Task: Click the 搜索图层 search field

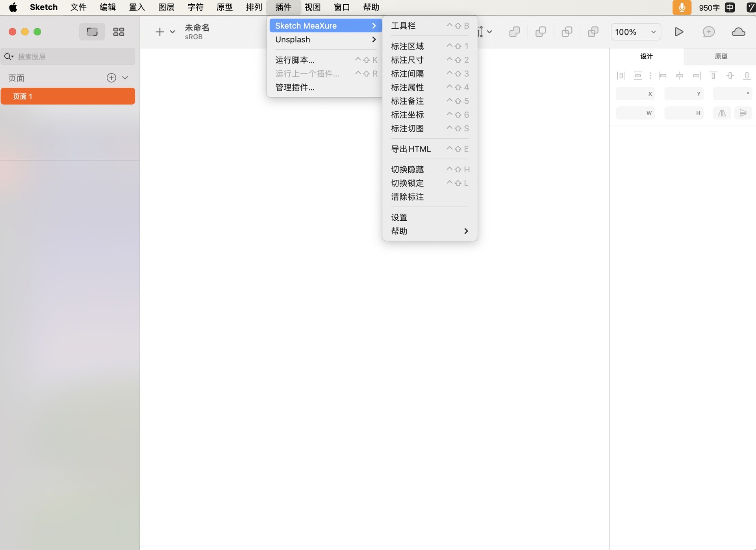Action: click(68, 57)
